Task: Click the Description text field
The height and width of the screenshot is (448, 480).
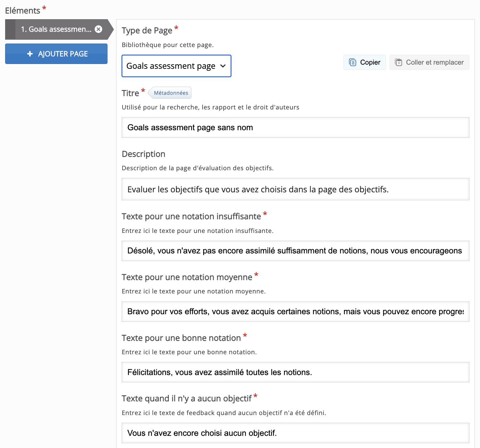Action: [x=295, y=189]
